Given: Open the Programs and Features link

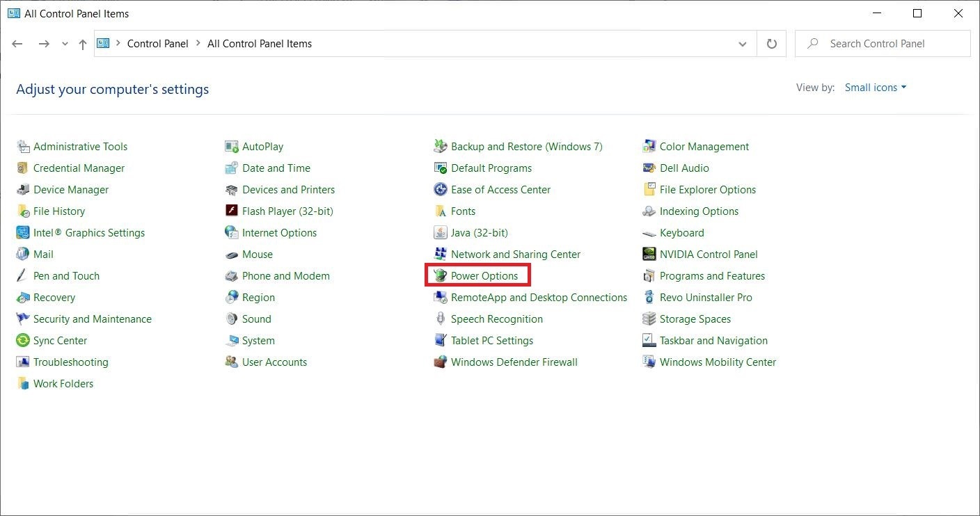Looking at the screenshot, I should [712, 276].
